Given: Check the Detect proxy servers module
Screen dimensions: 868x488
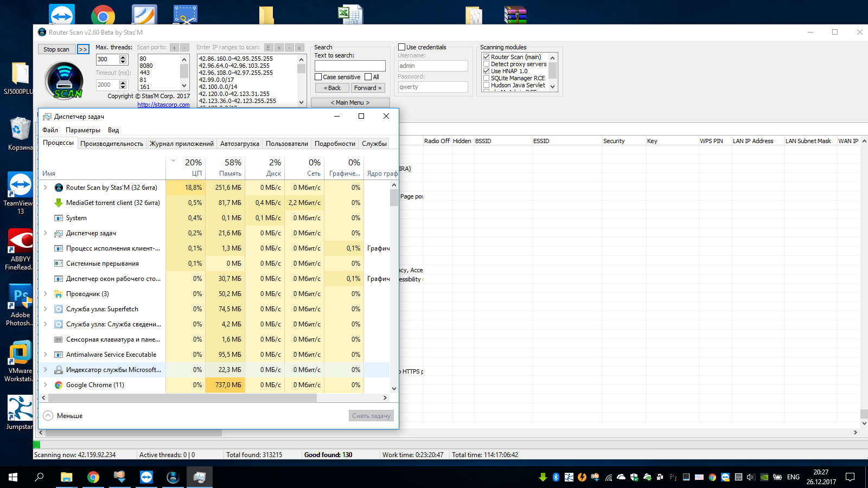Looking at the screenshot, I should 487,64.
